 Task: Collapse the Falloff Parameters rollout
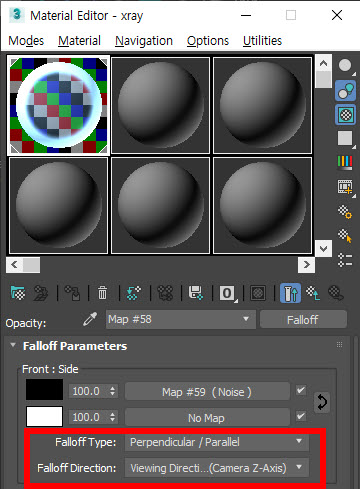pos(13,345)
